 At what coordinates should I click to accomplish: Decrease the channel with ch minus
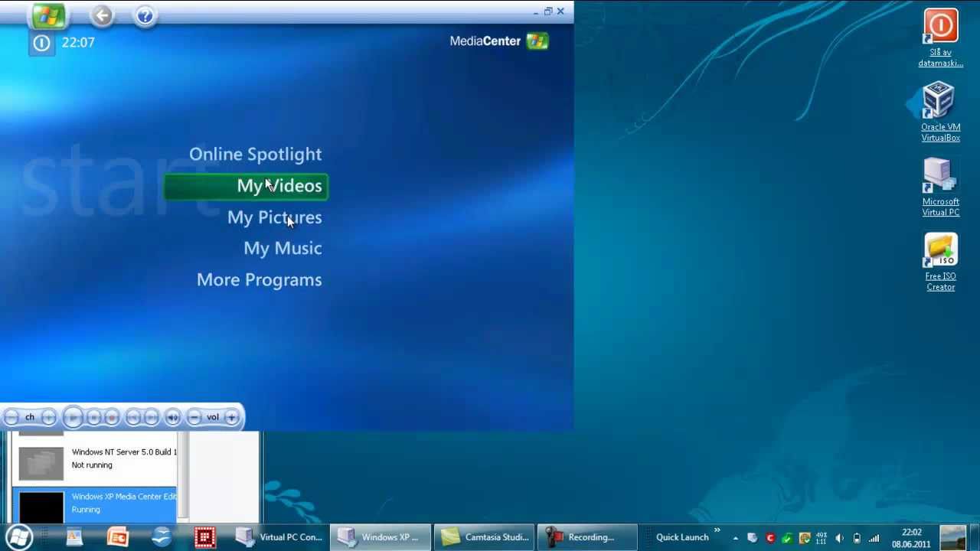11,417
